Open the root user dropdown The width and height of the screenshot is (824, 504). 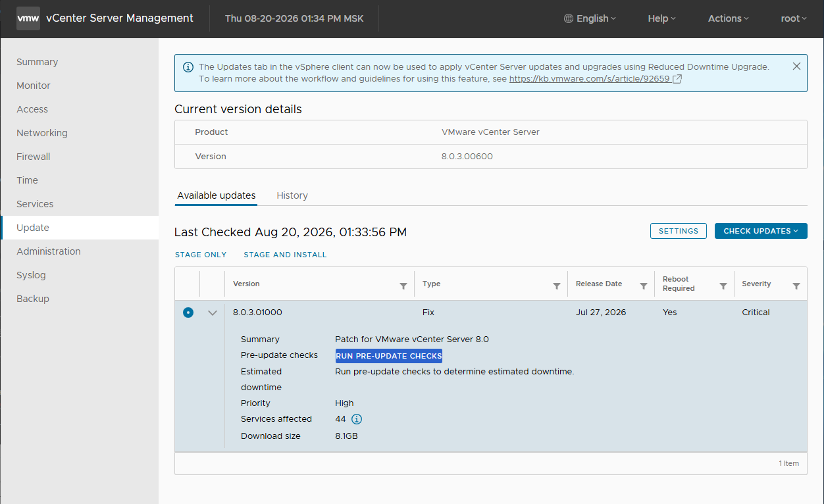(794, 18)
